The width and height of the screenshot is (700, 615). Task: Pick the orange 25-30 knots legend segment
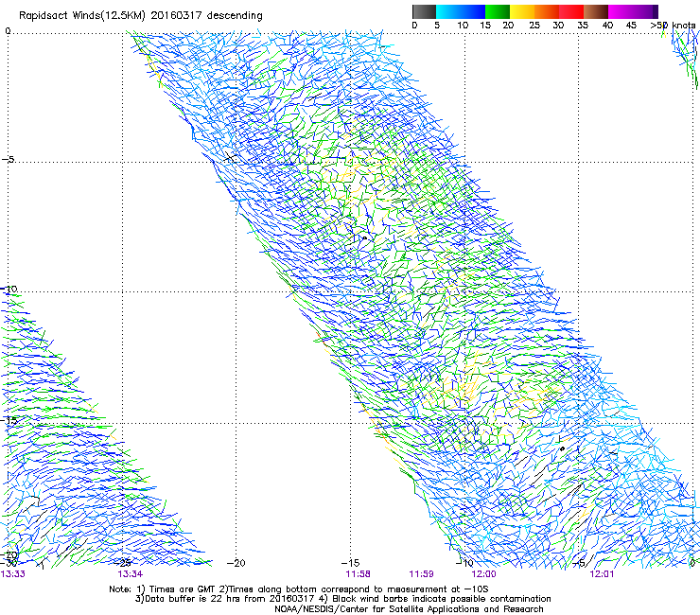(x=547, y=11)
